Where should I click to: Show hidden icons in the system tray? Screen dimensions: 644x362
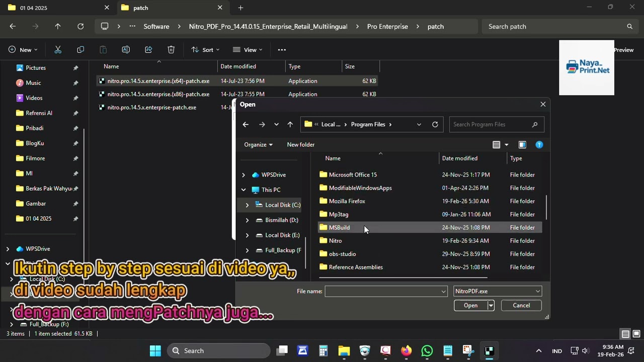click(x=539, y=351)
